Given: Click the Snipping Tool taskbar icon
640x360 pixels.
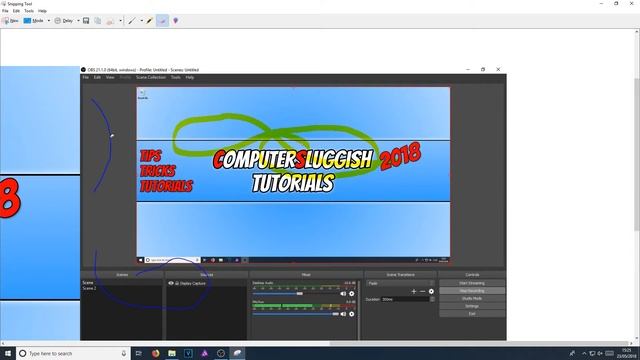Looking at the screenshot, I should (237, 353).
